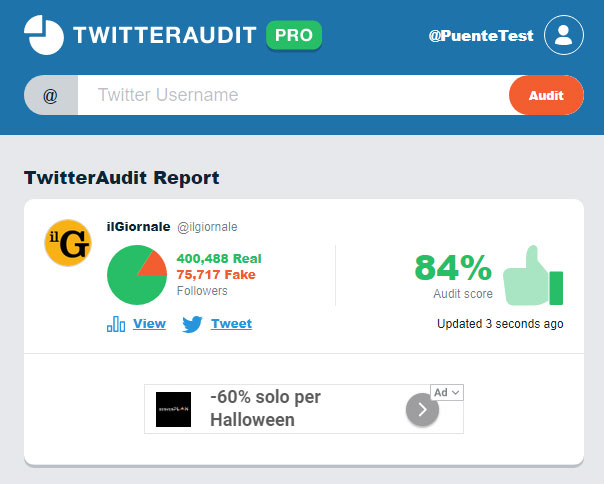Open the user profile avatar icon
Screen dimensions: 604x484
pos(564,35)
